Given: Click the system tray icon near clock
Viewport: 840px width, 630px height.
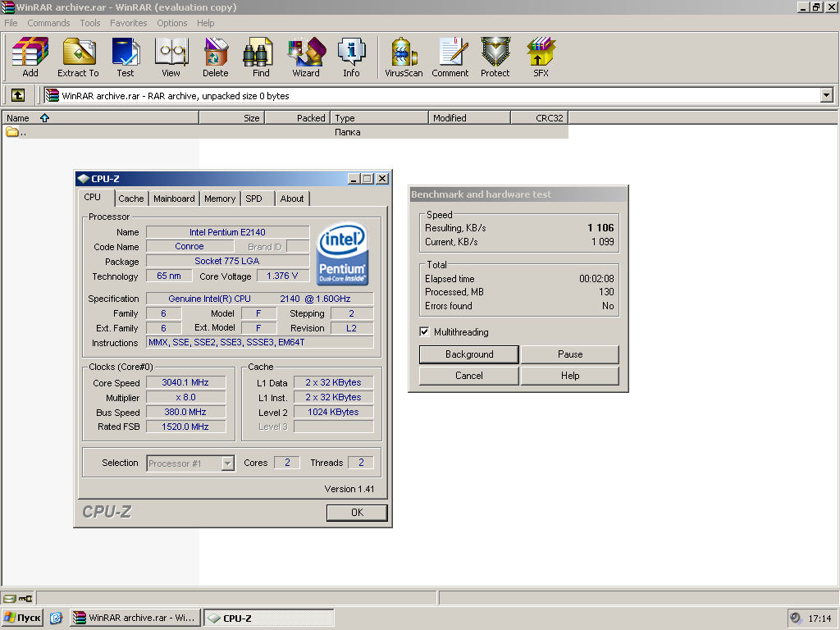Looking at the screenshot, I should [796, 619].
